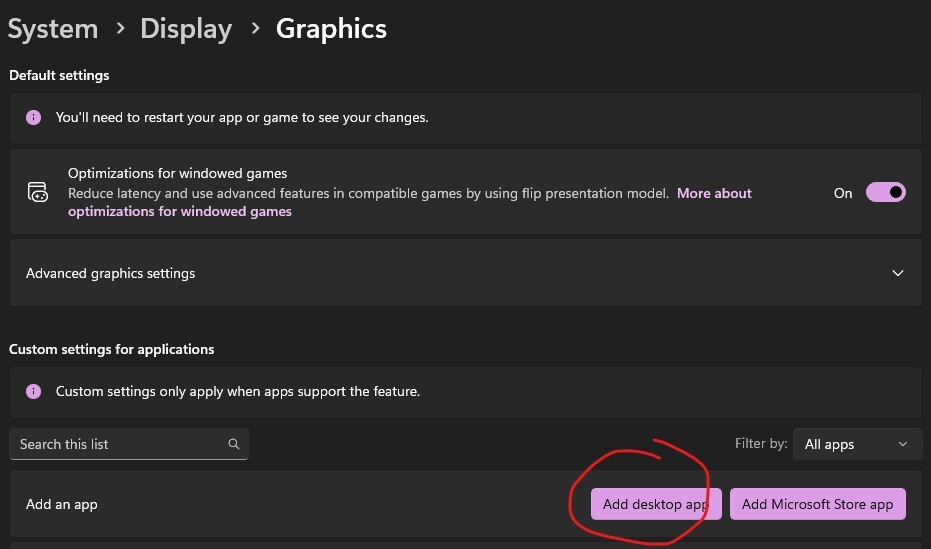Click the magnifier search icon
Image resolution: width=931 pixels, height=549 pixels.
click(x=234, y=444)
